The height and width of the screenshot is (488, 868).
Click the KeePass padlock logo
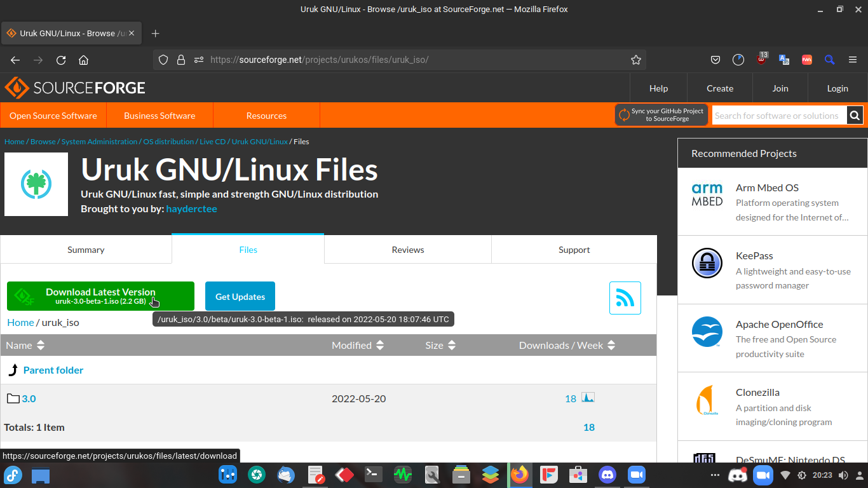707,263
